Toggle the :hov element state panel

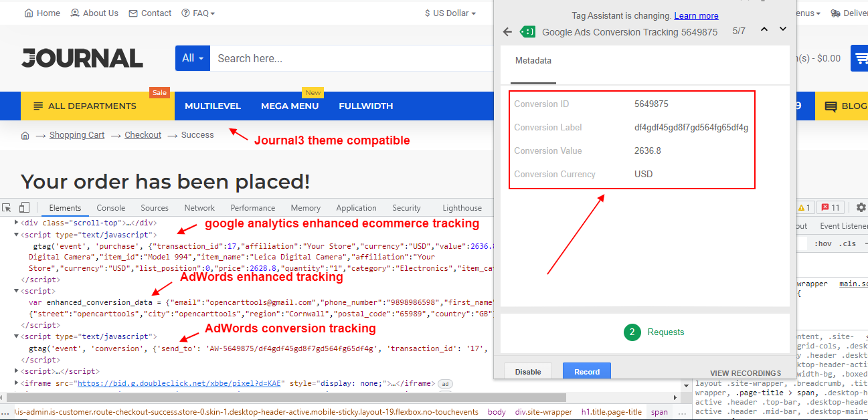(823, 244)
